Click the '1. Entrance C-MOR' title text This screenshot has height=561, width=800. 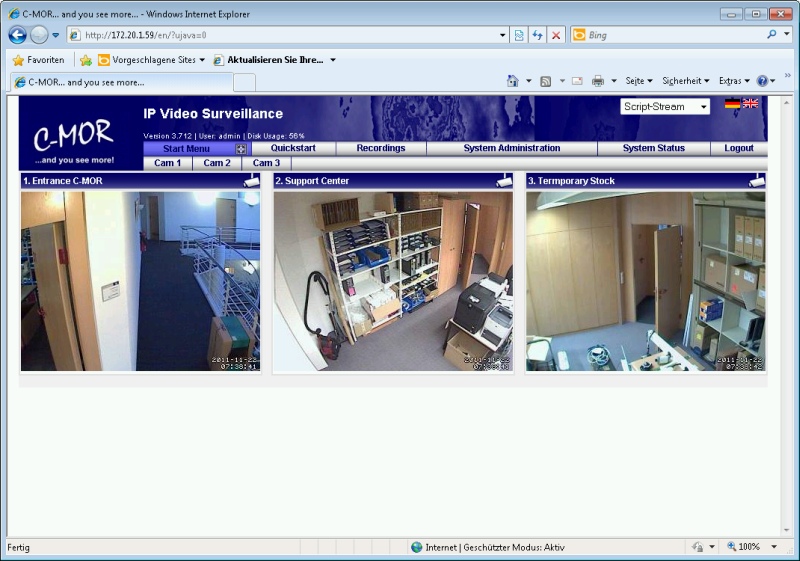pyautogui.click(x=63, y=181)
